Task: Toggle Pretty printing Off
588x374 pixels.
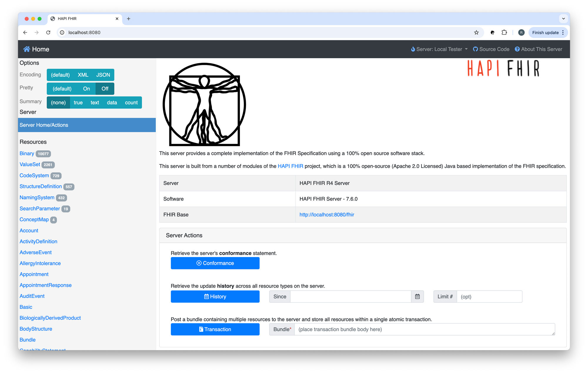Action: (x=105, y=89)
